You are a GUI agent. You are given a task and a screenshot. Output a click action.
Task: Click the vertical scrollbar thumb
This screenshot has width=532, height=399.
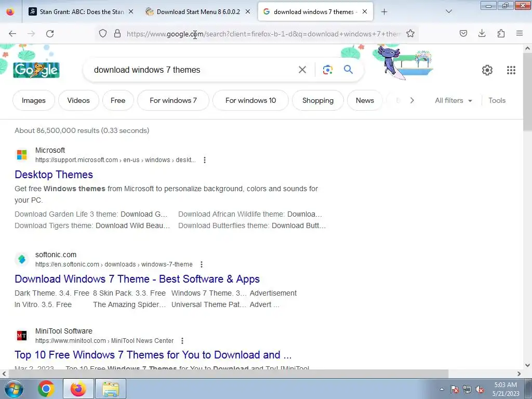click(528, 92)
